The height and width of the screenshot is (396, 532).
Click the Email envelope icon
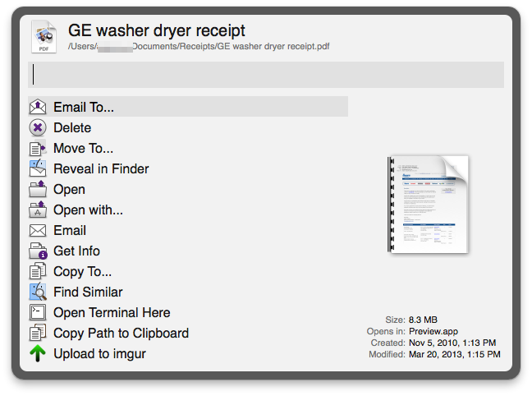pos(38,231)
